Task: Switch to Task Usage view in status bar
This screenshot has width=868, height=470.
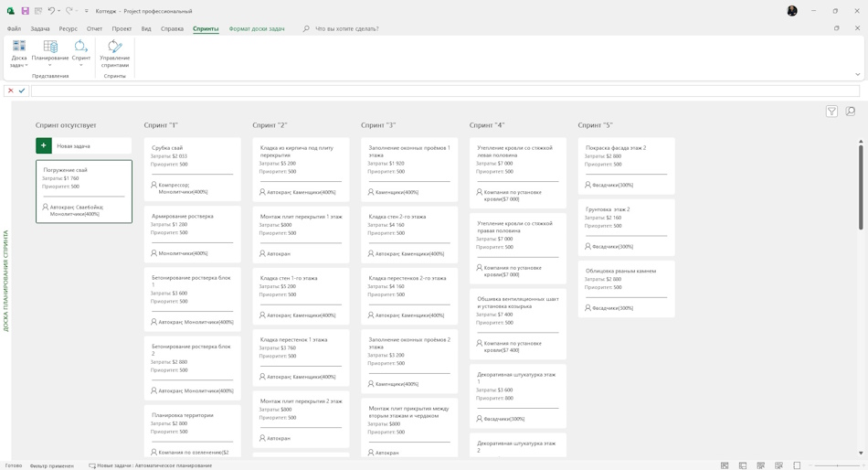Action: 743,465
